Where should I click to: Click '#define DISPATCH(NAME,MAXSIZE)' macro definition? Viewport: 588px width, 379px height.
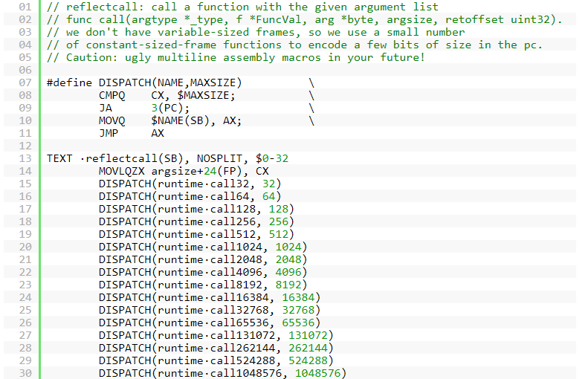point(144,82)
